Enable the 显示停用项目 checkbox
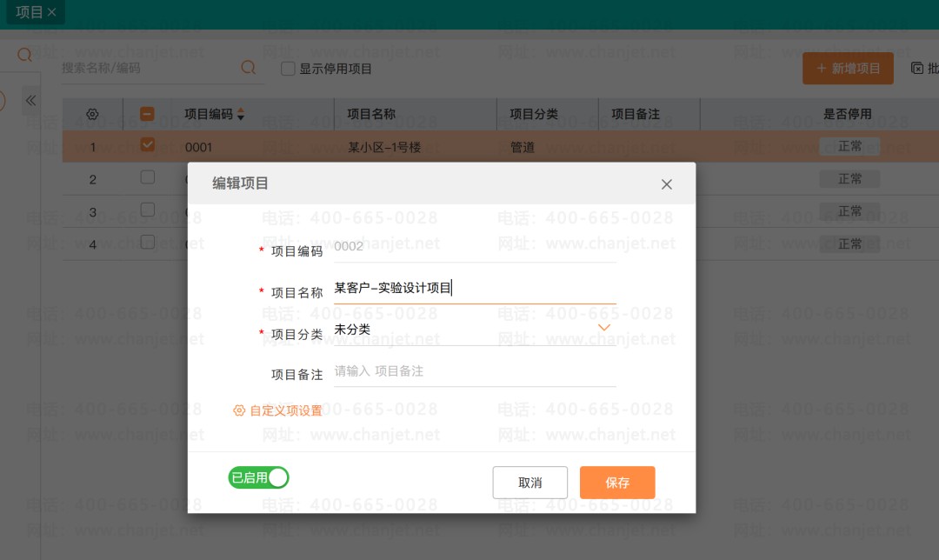The width and height of the screenshot is (939, 560). [x=288, y=69]
